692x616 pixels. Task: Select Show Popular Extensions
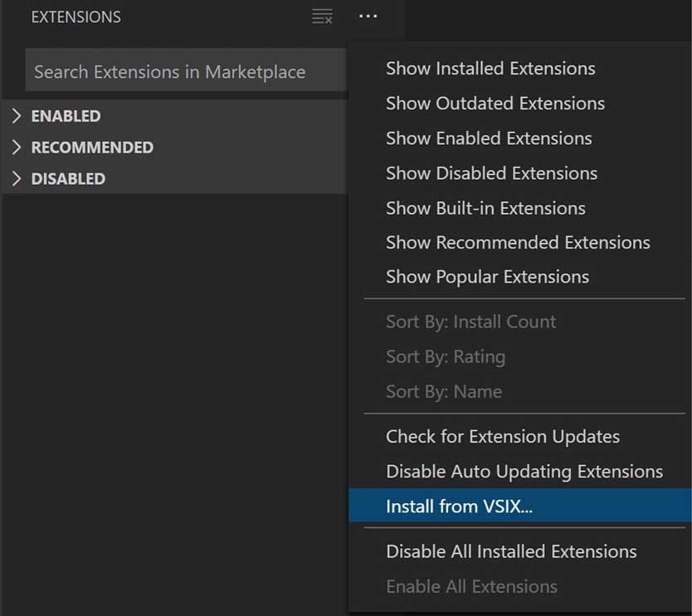click(x=520, y=277)
